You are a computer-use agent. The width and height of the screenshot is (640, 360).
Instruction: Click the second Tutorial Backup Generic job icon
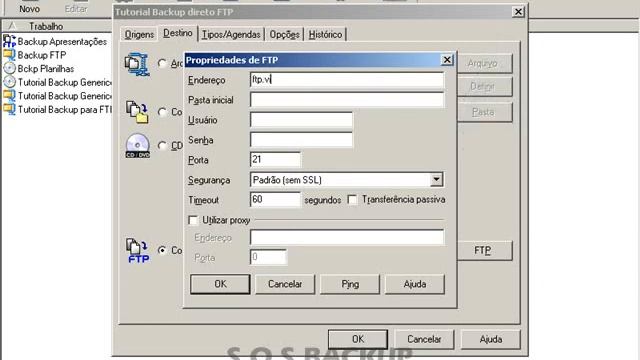click(x=9, y=96)
